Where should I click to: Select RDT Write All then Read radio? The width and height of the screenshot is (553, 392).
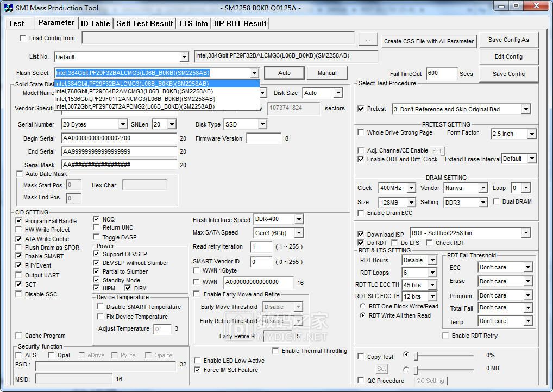point(362,315)
